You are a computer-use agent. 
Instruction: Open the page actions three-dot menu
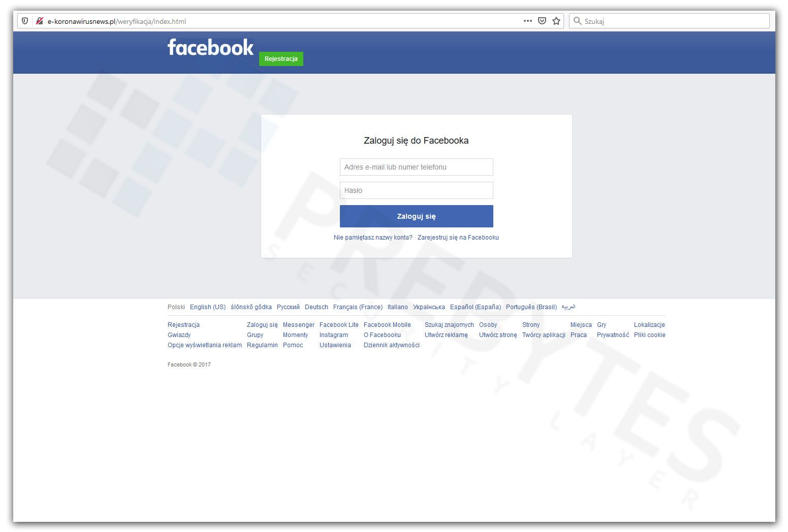tap(528, 21)
